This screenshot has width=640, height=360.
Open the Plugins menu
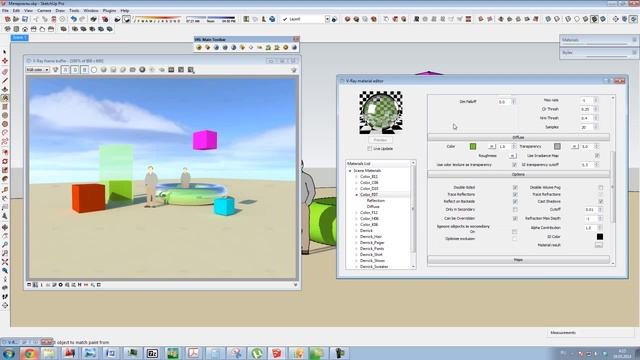coord(109,11)
